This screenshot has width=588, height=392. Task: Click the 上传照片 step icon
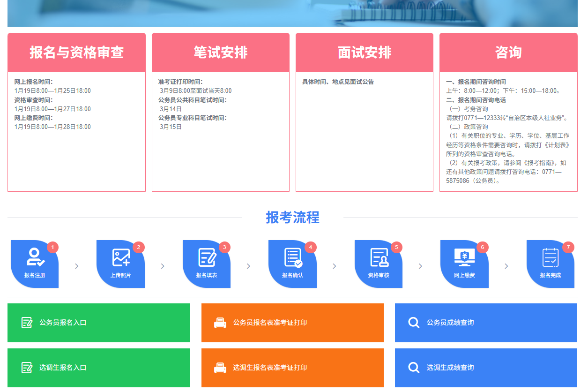click(121, 264)
